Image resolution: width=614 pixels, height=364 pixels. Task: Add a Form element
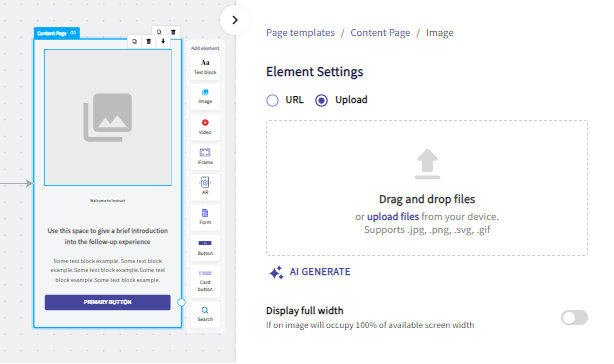(x=205, y=216)
